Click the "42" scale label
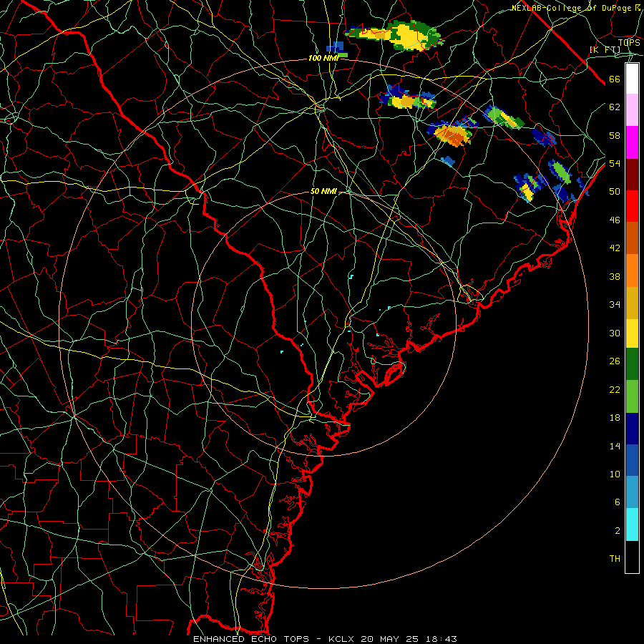 click(615, 248)
